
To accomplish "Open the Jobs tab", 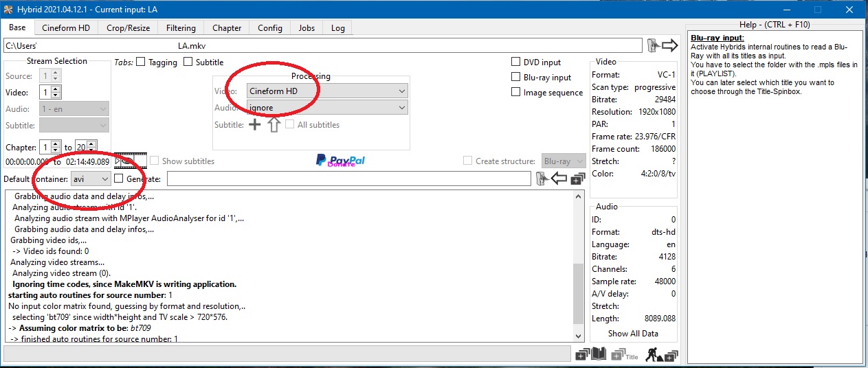I will (x=307, y=28).
